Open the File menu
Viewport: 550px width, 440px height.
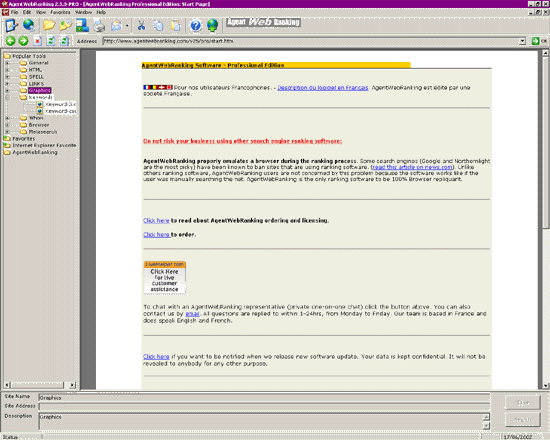pyautogui.click(x=14, y=12)
